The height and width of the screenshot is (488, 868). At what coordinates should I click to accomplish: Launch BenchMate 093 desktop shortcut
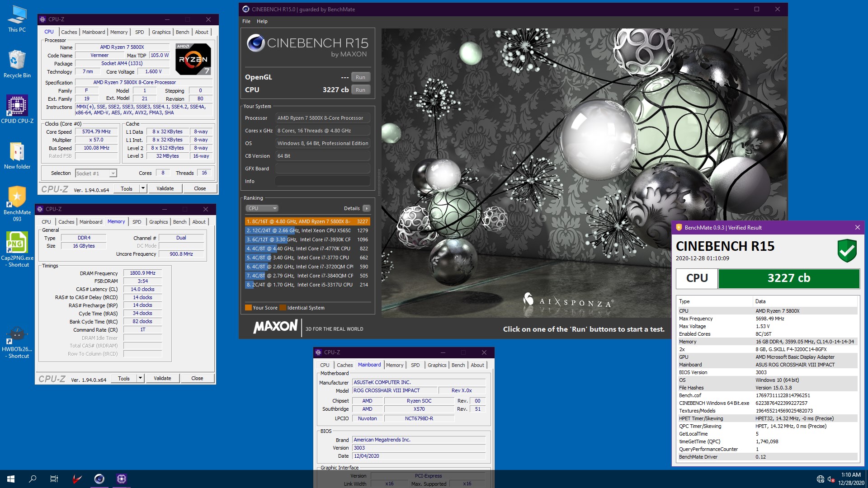[x=17, y=204]
